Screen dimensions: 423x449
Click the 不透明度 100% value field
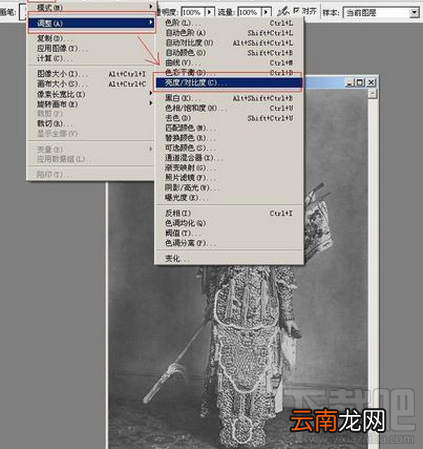(x=193, y=12)
